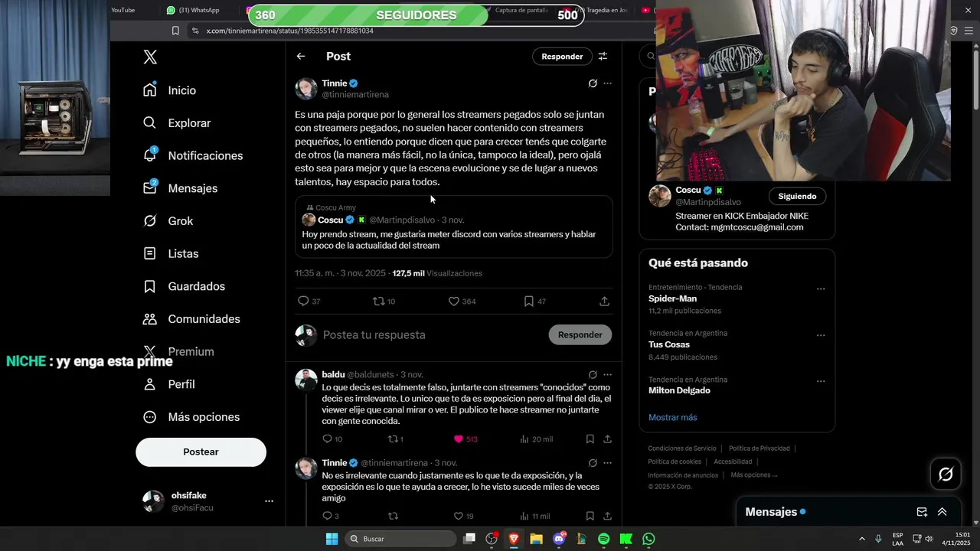Unlike baldu's reply with 513 likes
The image size is (980, 551).
coord(459,439)
